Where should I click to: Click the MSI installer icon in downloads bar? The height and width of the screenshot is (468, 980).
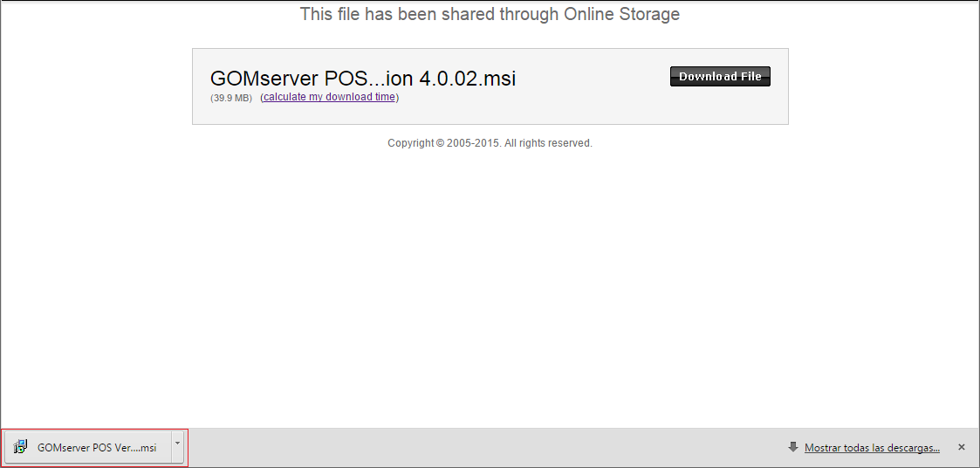[20, 447]
